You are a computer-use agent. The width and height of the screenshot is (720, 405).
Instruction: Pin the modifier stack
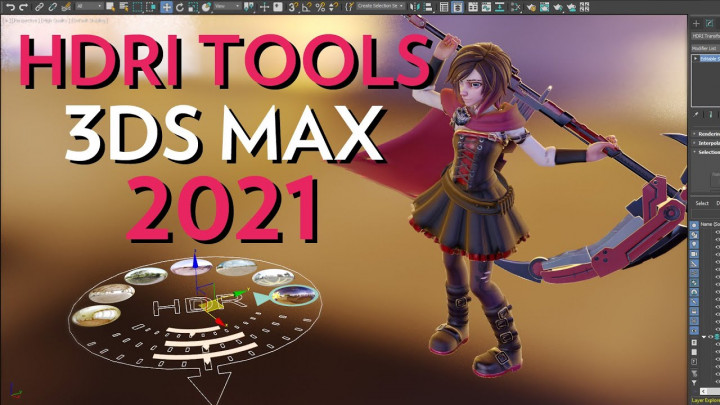click(696, 114)
